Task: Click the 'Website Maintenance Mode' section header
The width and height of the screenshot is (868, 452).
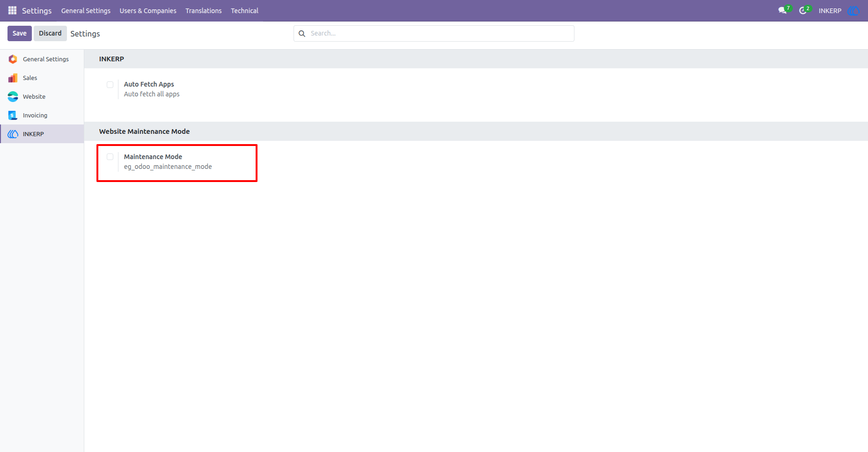Action: (x=144, y=131)
